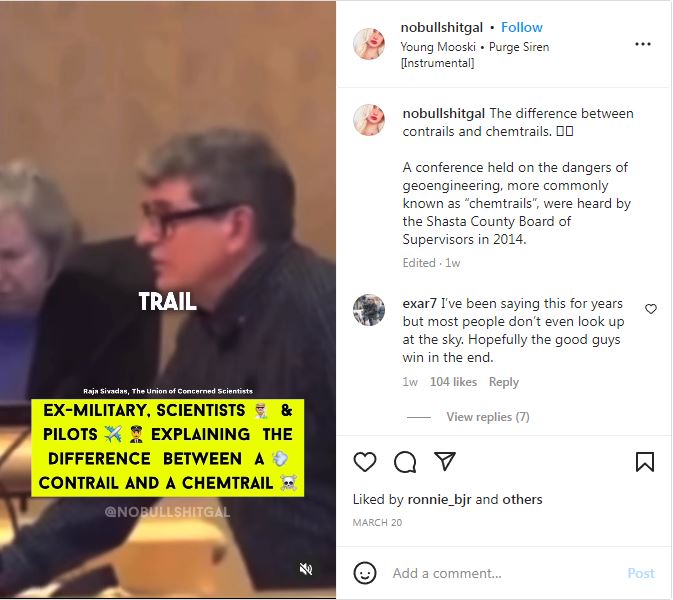The image size is (673, 600).
Task: Open ronnie_bjr's profile
Action: click(x=439, y=500)
